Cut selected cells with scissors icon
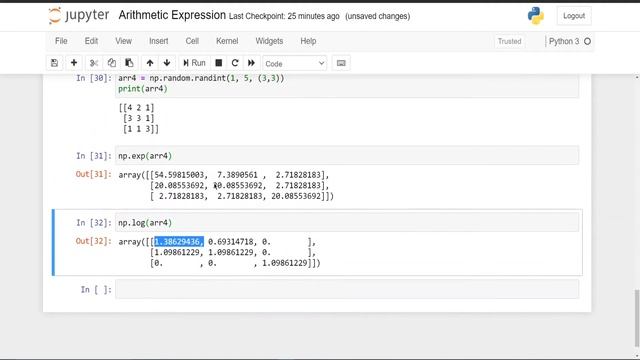This screenshot has height=360, width=640. (94, 63)
